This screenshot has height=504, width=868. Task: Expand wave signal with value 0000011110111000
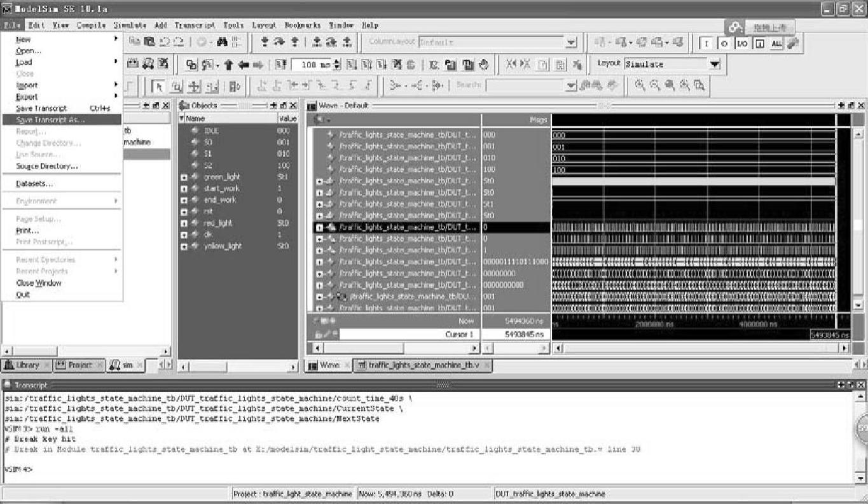pyautogui.click(x=320, y=262)
